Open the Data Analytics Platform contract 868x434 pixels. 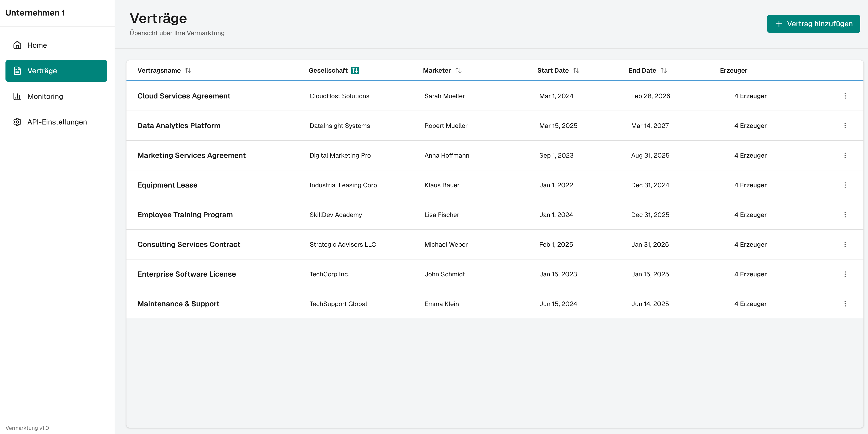179,125
